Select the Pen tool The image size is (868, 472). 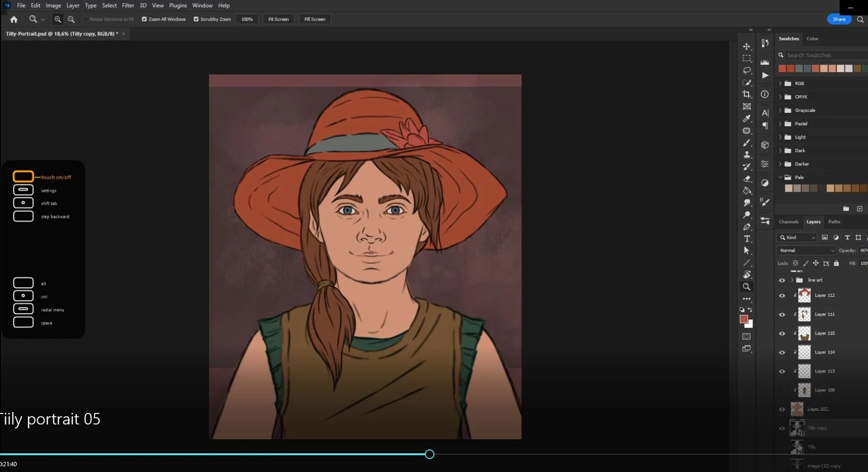747,227
